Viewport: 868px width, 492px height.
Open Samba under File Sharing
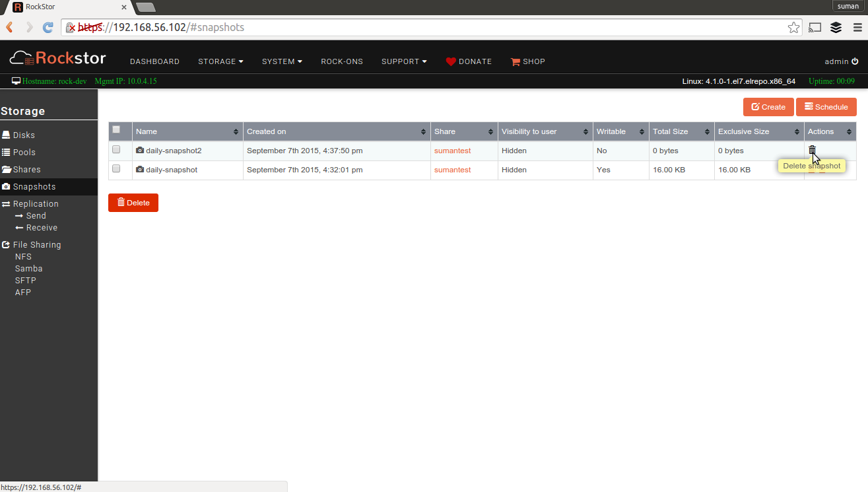(28, 269)
